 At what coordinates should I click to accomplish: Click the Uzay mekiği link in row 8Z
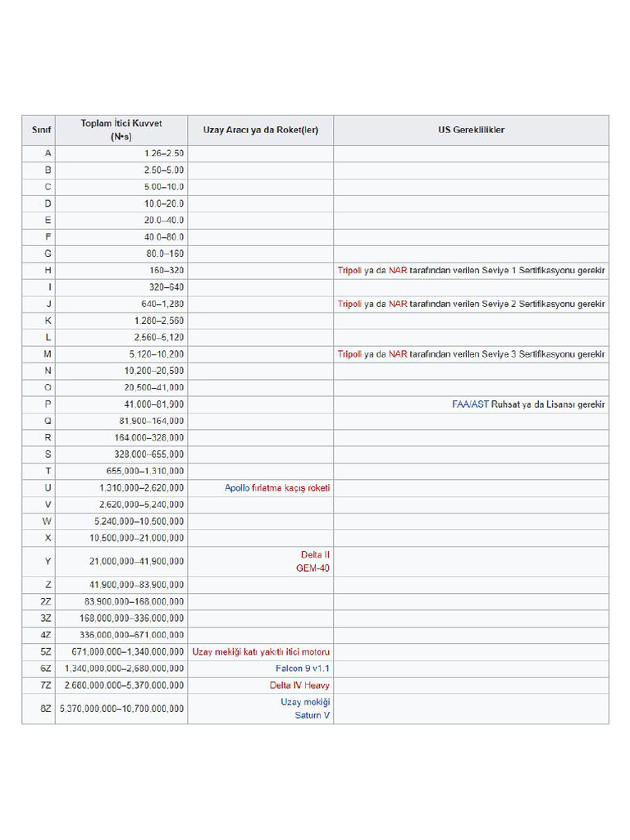[305, 702]
